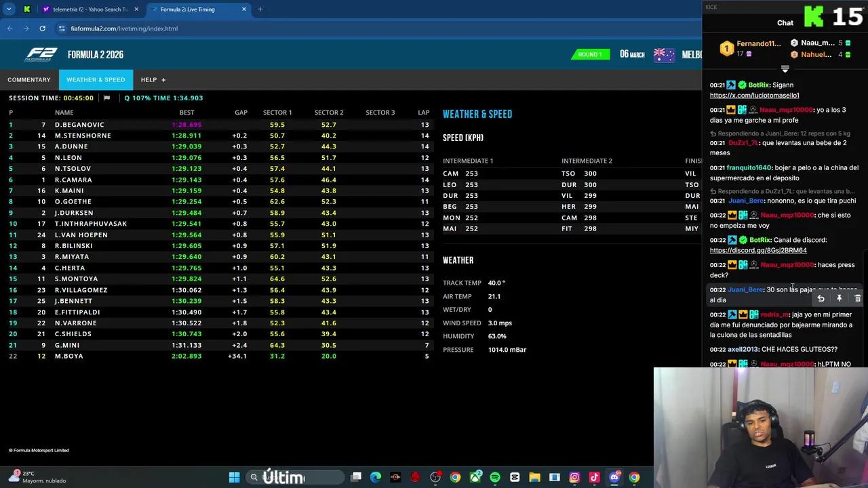Open the x.com/luciotomasello1 link
The image size is (868, 488).
(754, 96)
